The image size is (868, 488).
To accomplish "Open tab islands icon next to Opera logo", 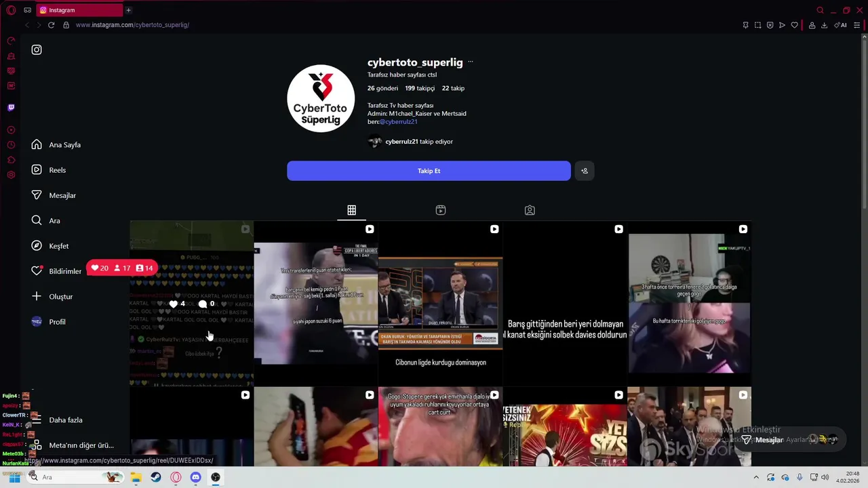I will click(27, 10).
